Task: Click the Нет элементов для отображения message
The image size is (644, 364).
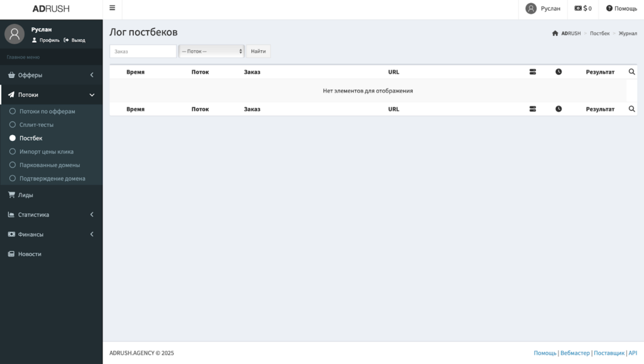Action: (x=367, y=91)
